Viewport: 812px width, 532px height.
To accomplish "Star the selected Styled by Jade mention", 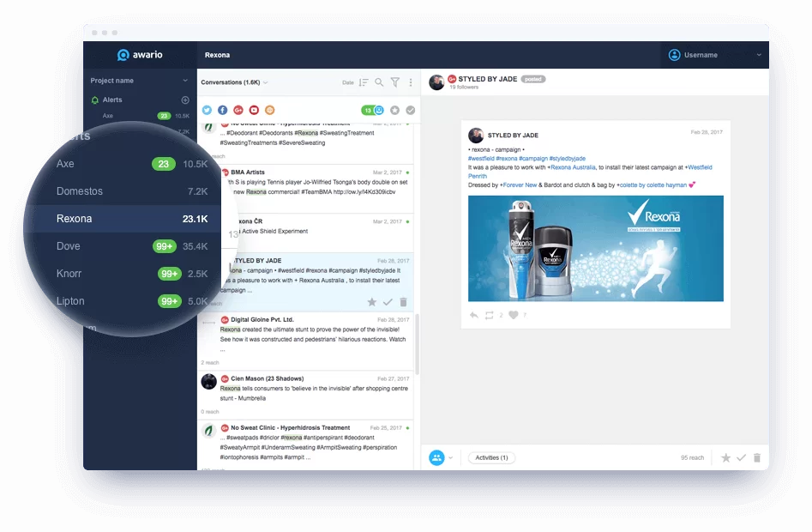I will tap(372, 302).
